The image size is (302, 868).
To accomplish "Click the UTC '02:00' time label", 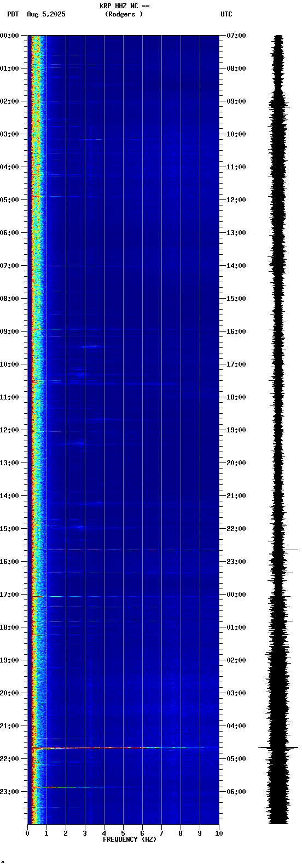I will click(x=236, y=660).
